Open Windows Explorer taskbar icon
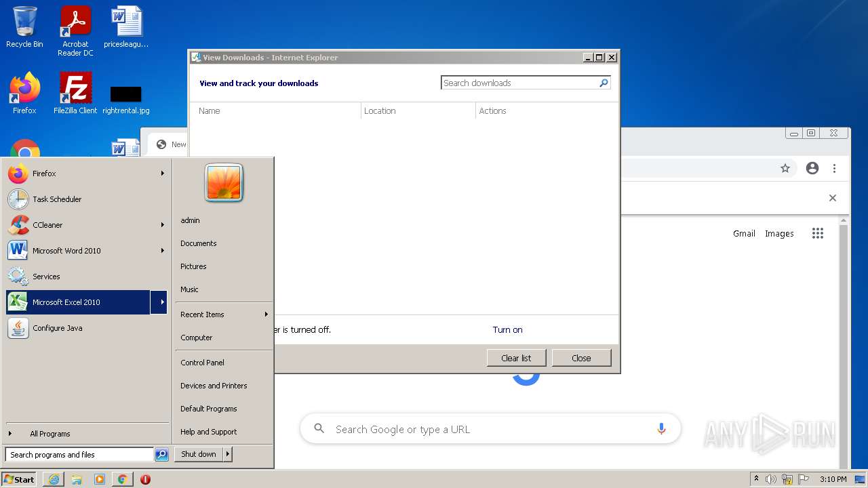This screenshot has height=488, width=868. [77, 479]
